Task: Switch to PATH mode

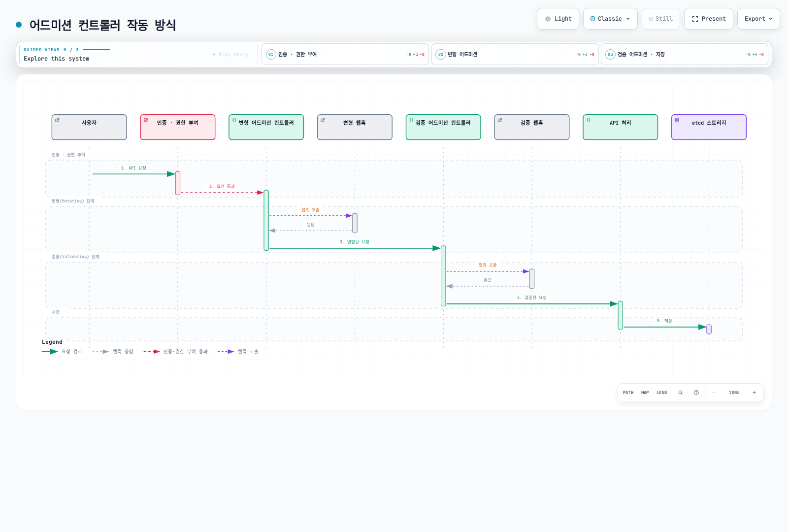Action: (628, 393)
